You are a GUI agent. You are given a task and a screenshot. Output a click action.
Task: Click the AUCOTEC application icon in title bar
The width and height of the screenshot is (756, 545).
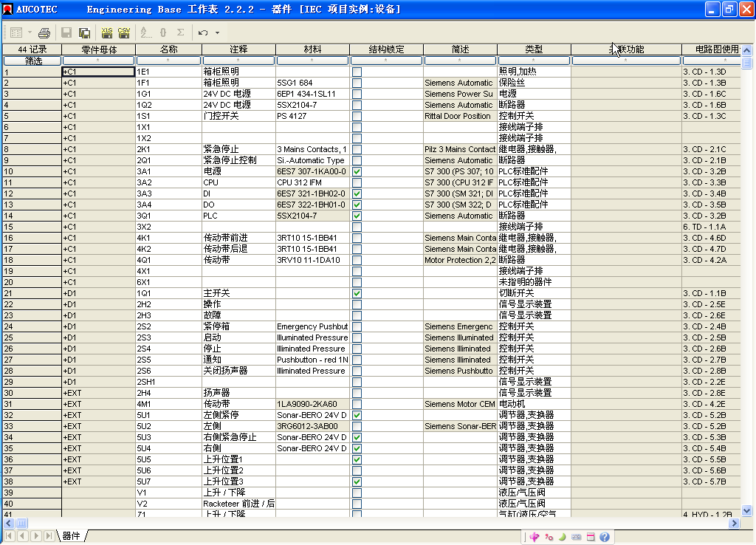tap(7, 9)
